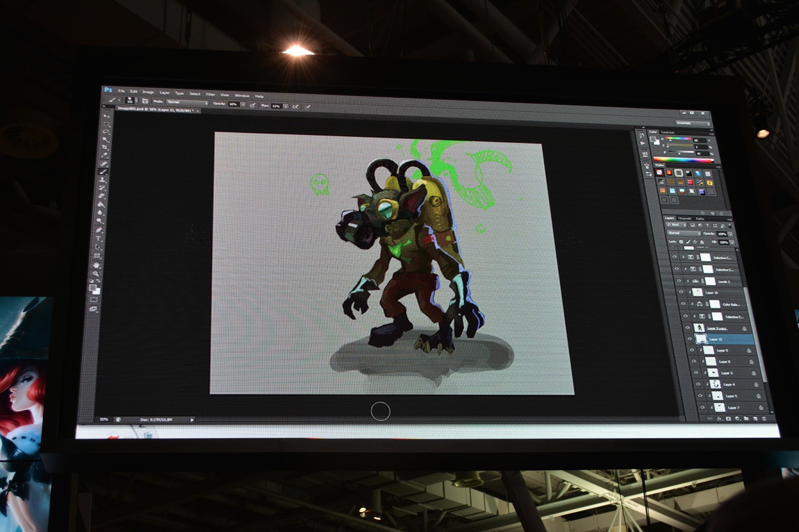Image resolution: width=799 pixels, height=532 pixels.
Task: Toggle visibility of Layer 7
Action: pyautogui.click(x=702, y=407)
